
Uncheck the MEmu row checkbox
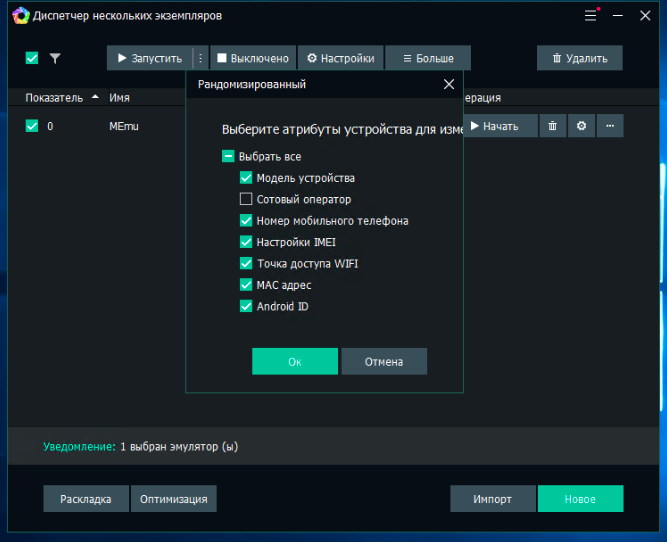32,126
